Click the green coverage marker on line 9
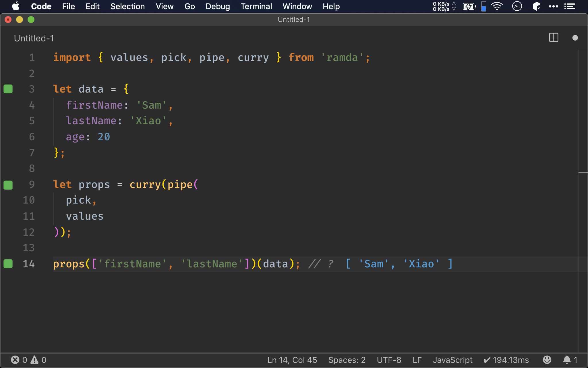 [x=8, y=185]
